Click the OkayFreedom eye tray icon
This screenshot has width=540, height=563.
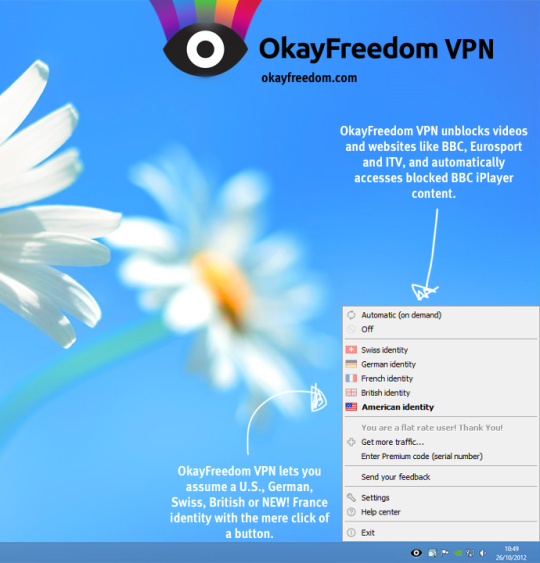(x=416, y=553)
